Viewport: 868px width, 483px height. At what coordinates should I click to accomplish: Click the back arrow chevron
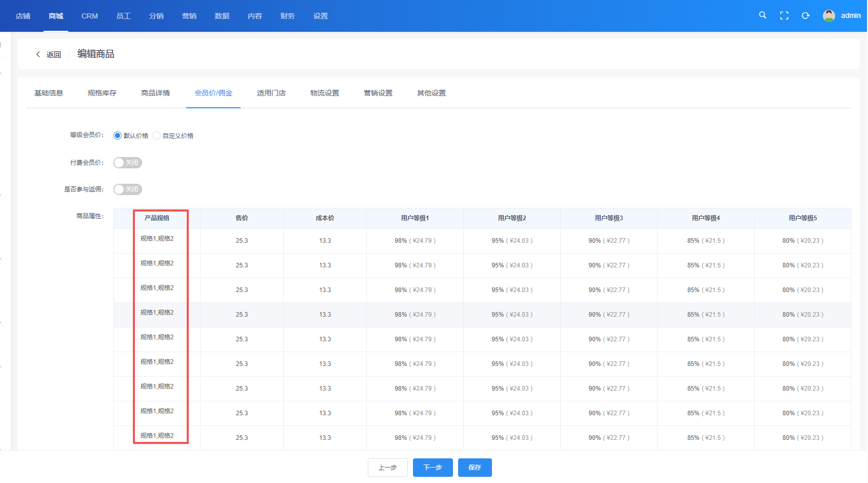38,54
